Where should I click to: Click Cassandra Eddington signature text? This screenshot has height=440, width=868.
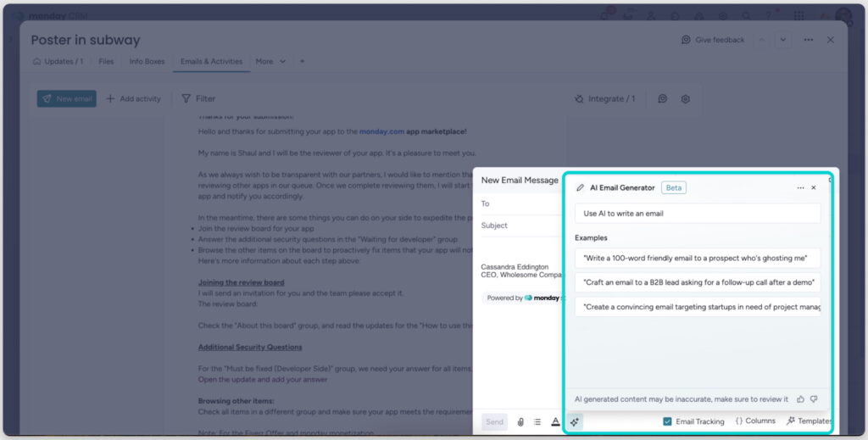coord(515,267)
